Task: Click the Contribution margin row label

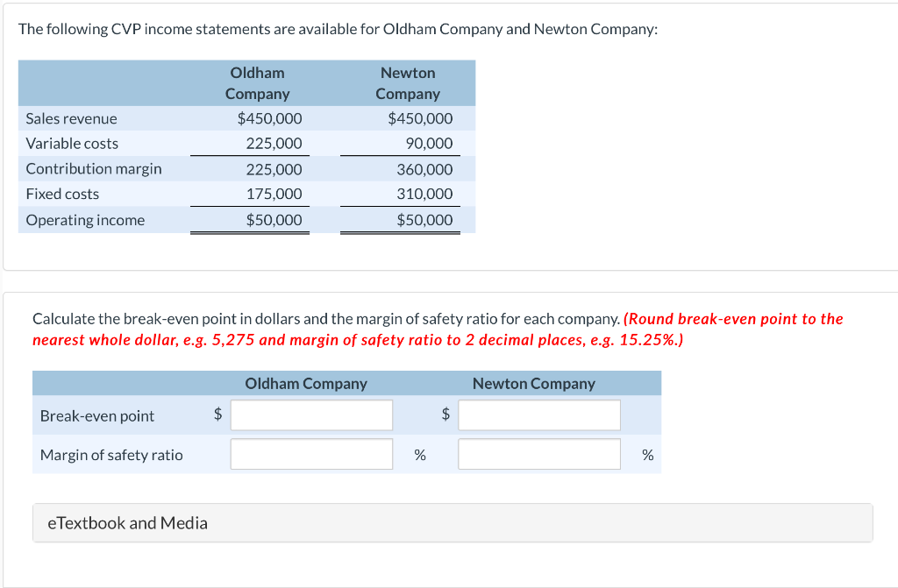Action: click(94, 169)
